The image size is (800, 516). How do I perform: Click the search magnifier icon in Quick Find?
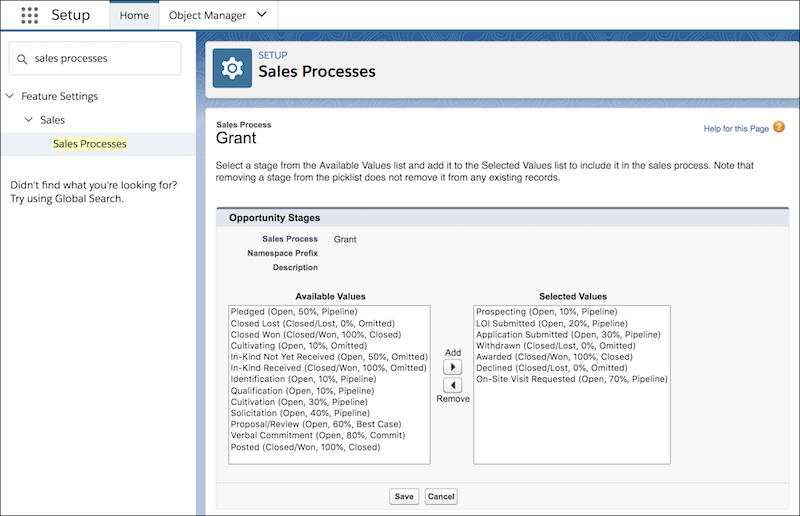pos(22,59)
